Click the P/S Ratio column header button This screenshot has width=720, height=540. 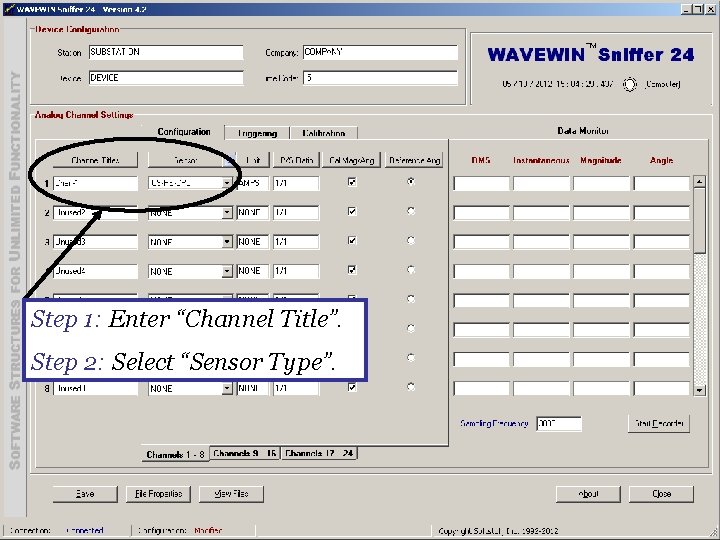coord(296,160)
